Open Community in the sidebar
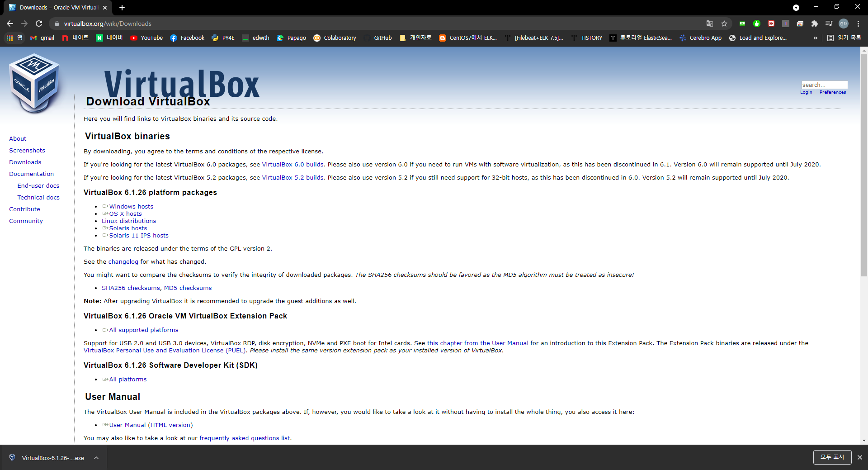 click(26, 221)
